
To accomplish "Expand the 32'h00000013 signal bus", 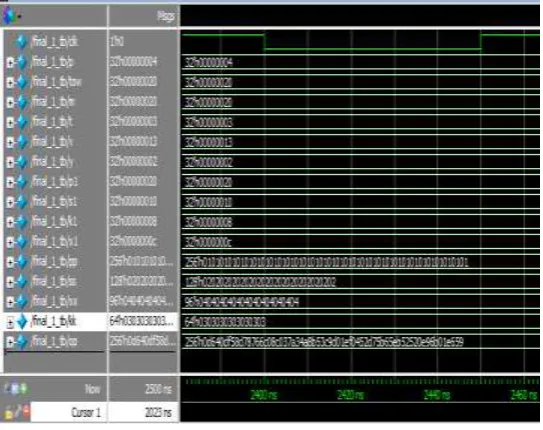I will coord(10,142).
